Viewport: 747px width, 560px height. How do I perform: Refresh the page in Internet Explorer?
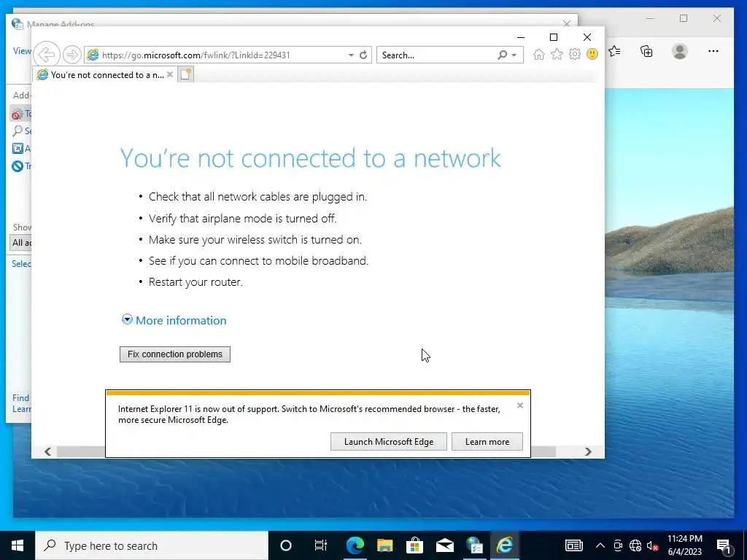coord(363,55)
